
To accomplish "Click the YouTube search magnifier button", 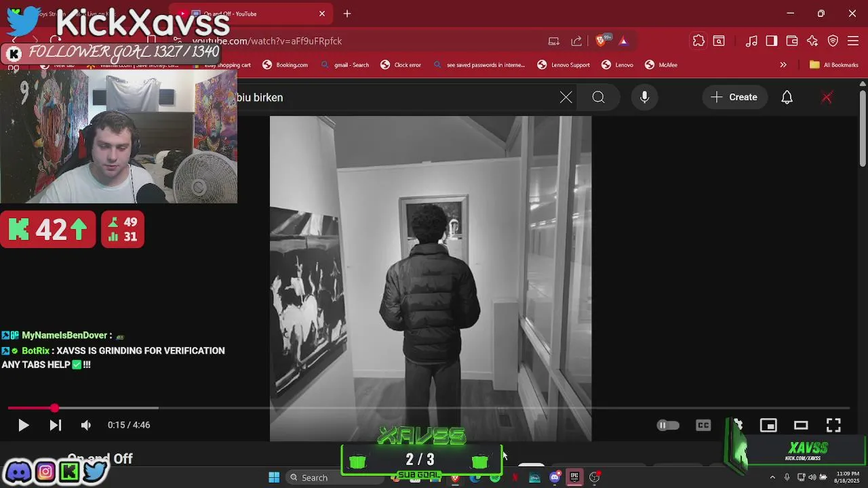I will [598, 98].
